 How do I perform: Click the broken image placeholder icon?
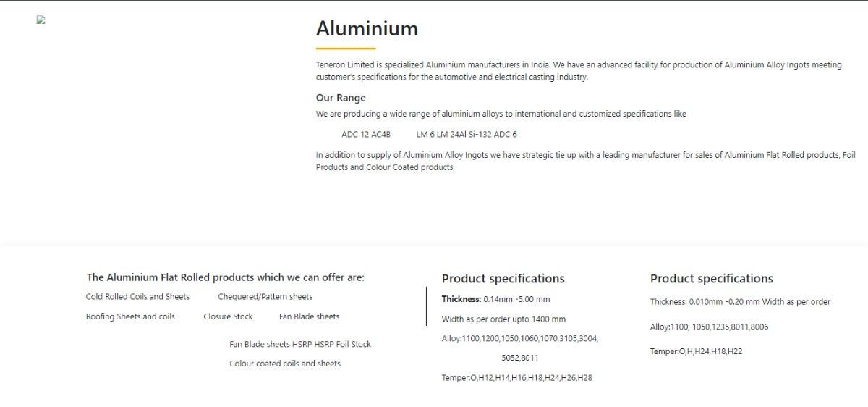(41, 20)
